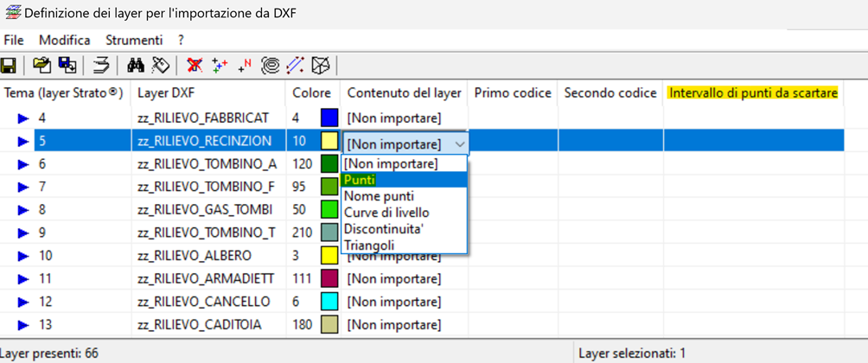Click the dashed discontinuity line icon
This screenshot has width=868, height=363.
coord(296,66)
